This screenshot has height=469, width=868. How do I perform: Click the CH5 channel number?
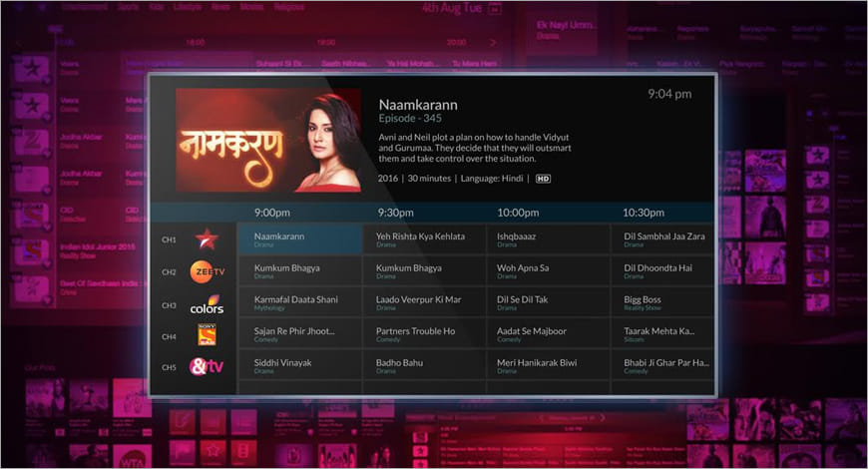click(169, 367)
